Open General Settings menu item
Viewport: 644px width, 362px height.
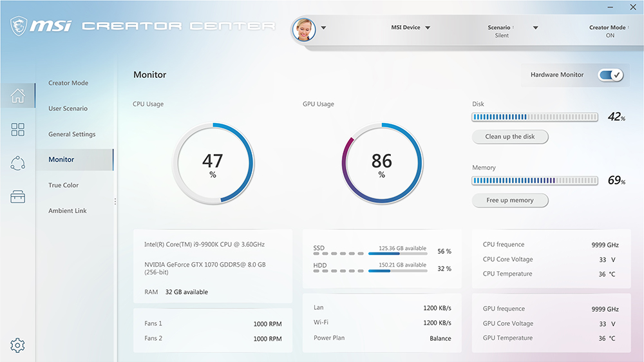click(x=72, y=134)
